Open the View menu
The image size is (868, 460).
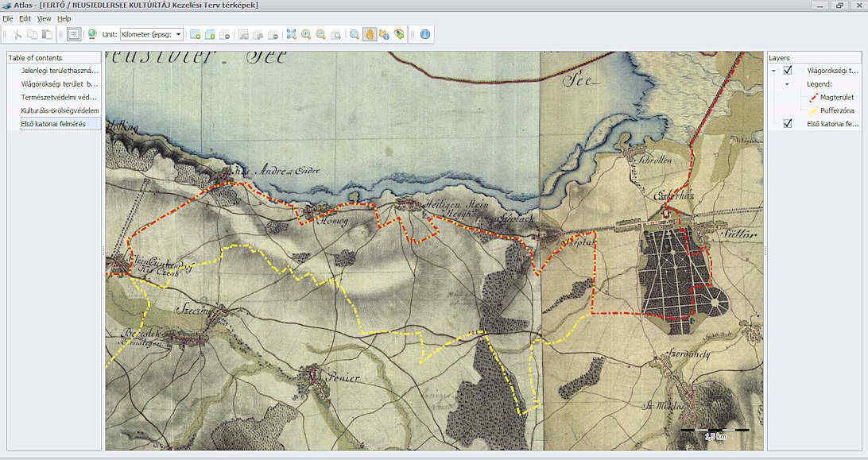[44, 19]
